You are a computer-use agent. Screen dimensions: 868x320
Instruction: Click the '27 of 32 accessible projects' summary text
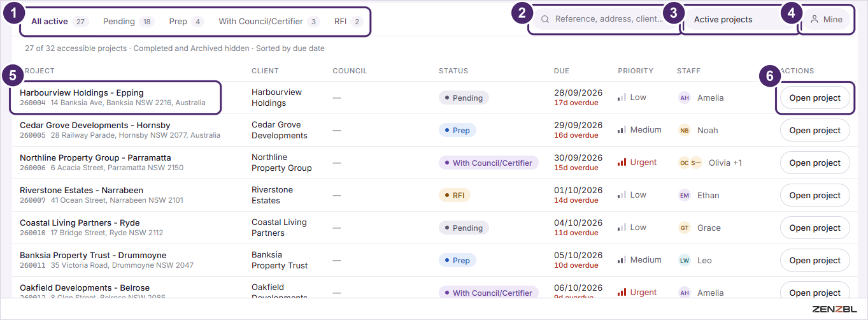coord(76,48)
